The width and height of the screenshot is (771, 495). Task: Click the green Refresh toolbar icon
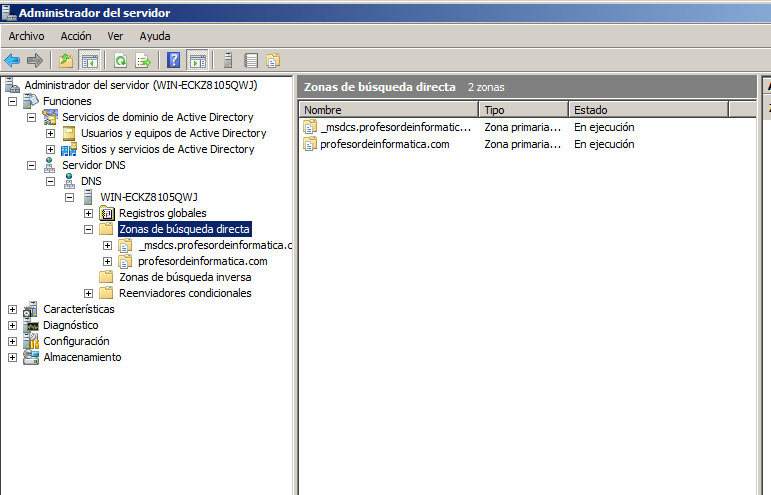pyautogui.click(x=120, y=60)
